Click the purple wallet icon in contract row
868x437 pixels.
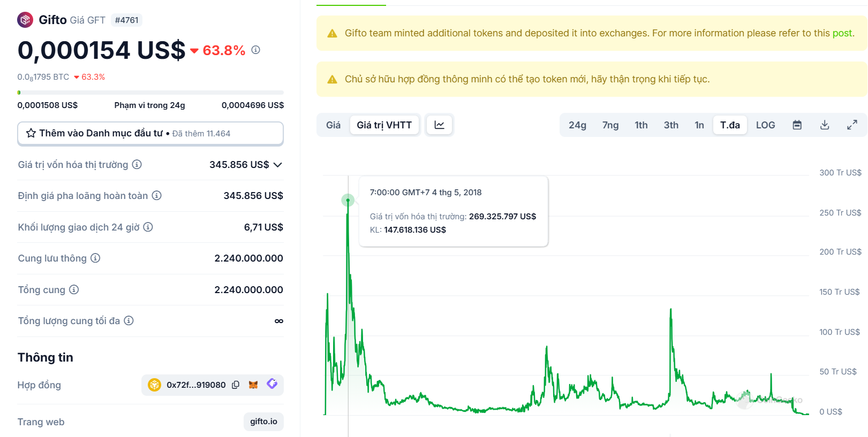[272, 384]
